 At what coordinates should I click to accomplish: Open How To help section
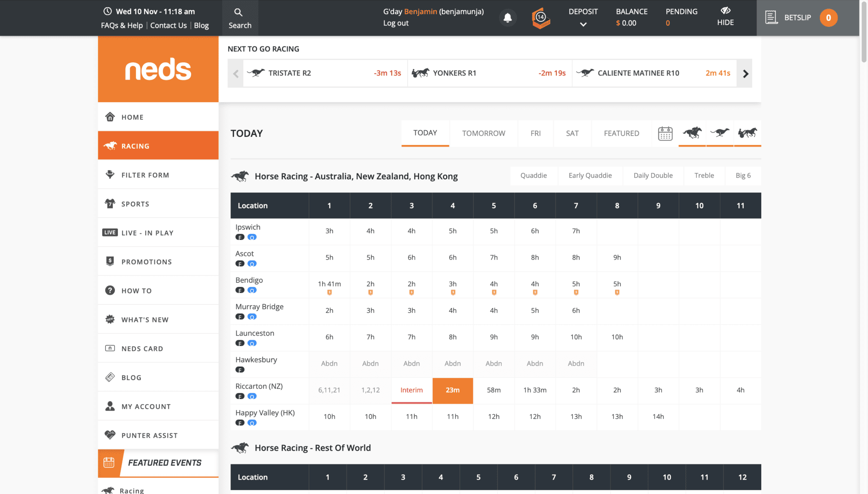coord(158,291)
